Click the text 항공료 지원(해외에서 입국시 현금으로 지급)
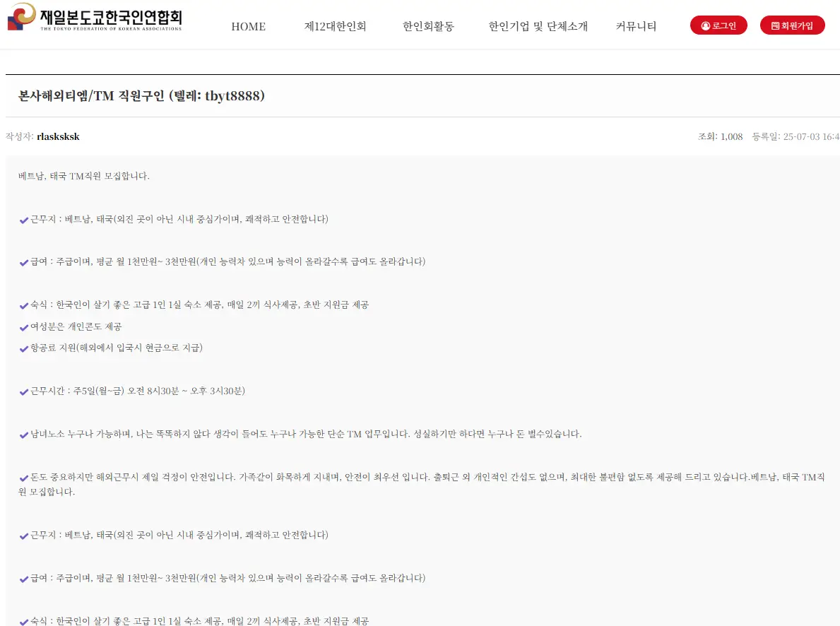Image resolution: width=840 pixels, height=626 pixels. [x=117, y=348]
